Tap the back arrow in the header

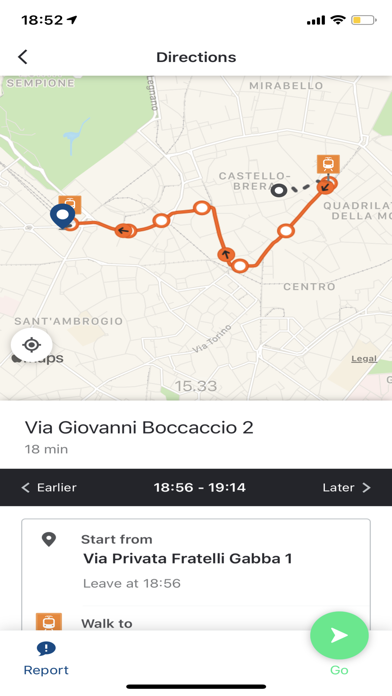tap(23, 57)
